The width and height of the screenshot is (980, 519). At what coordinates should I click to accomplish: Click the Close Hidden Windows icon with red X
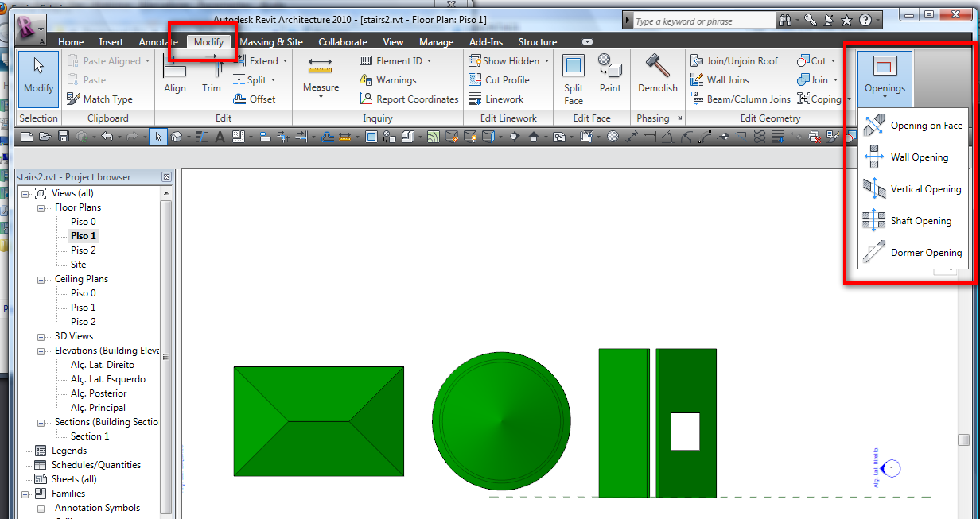815,137
